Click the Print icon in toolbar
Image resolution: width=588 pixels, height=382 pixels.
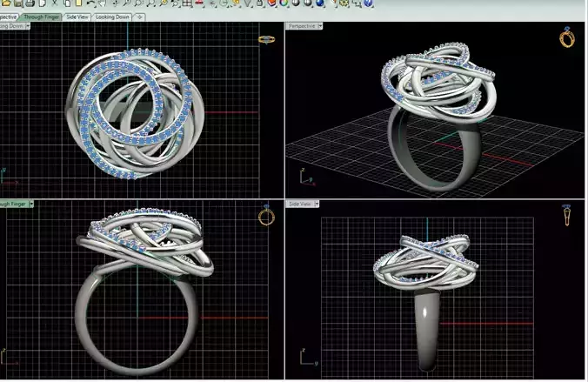pos(30,3)
